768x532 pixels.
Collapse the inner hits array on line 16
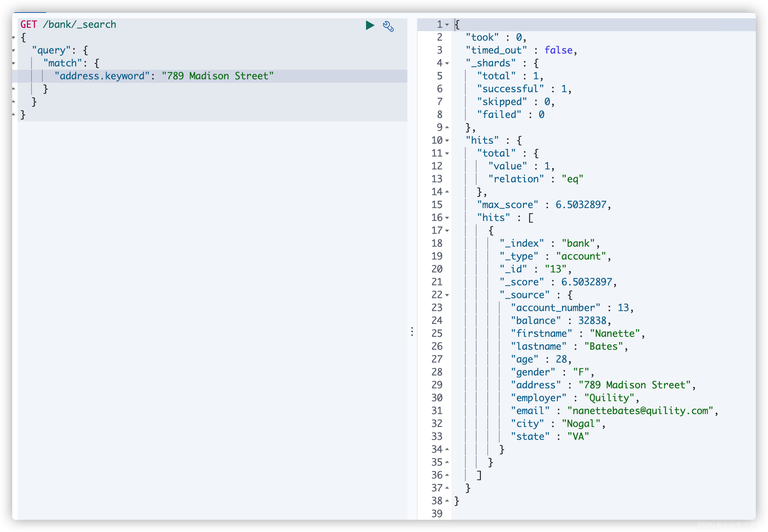(x=447, y=218)
